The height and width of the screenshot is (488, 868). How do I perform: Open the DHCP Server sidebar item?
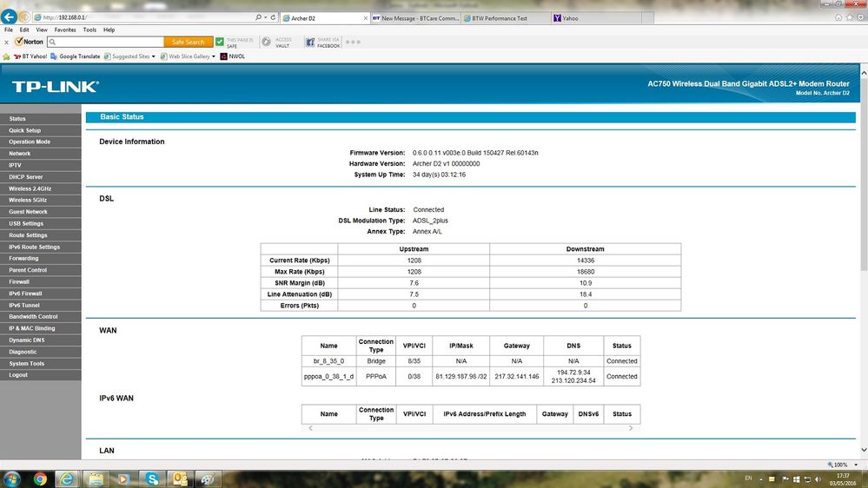41,177
